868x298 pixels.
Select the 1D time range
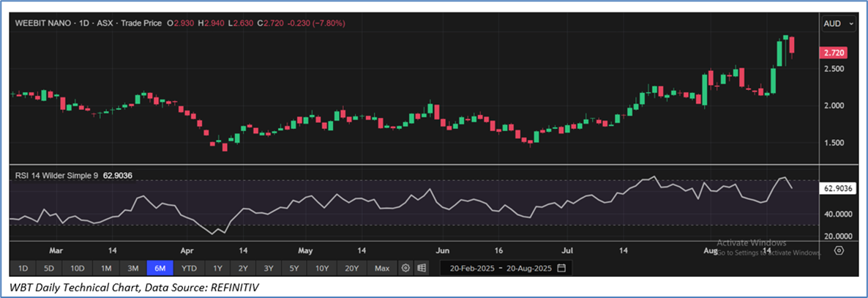tap(23, 268)
